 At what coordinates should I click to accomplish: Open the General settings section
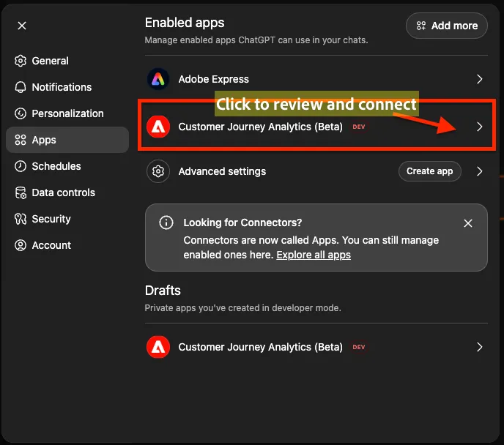tap(67, 61)
